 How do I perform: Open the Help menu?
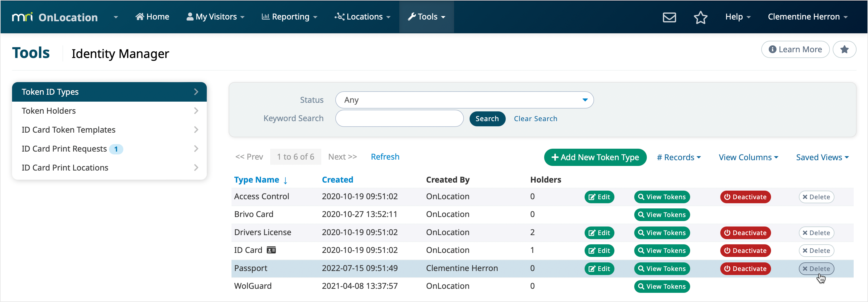738,17
